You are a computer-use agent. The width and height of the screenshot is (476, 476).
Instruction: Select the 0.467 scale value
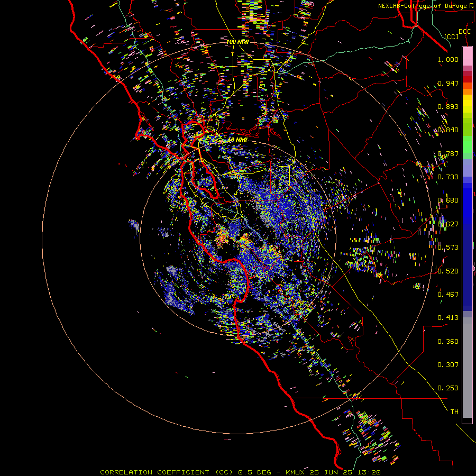(x=448, y=294)
